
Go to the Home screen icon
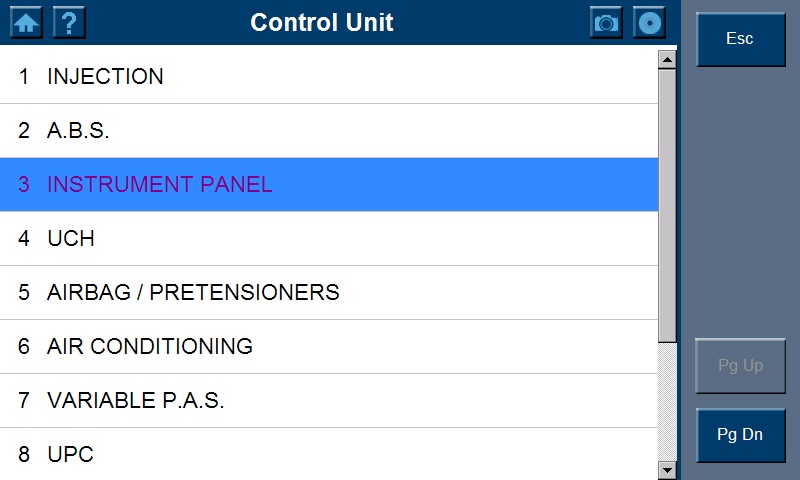27,22
